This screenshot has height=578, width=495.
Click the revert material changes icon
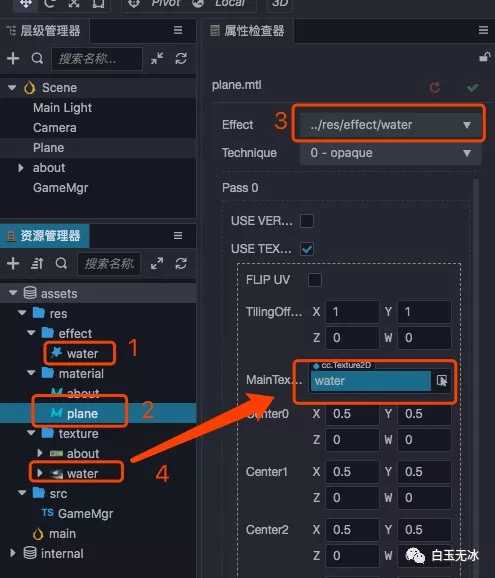coord(435,88)
